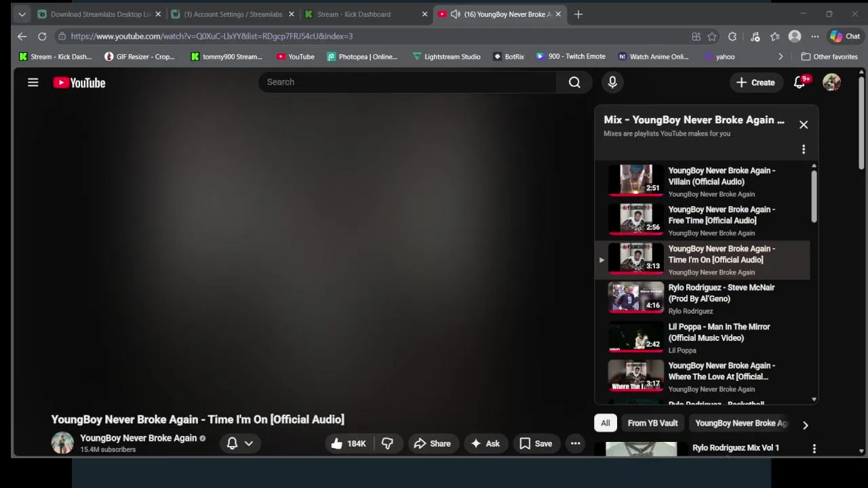Open Lightstream Studio bookmark

(x=446, y=57)
